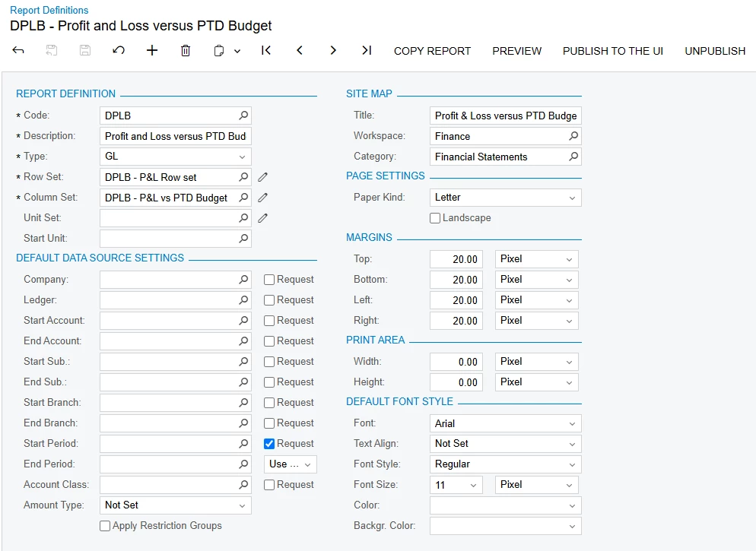Click the back arrow toolbar icon
The image size is (756, 551).
pyautogui.click(x=17, y=51)
